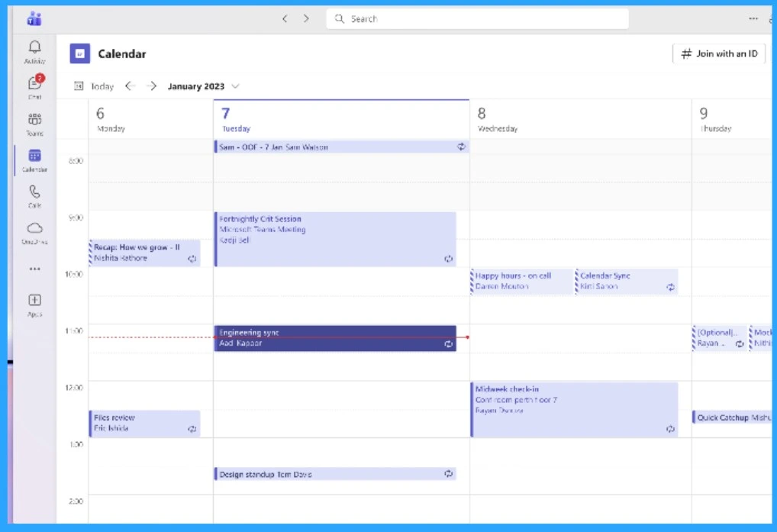Click the ellipsis for more sidebar apps
Viewport: 777px width, 532px height.
point(34,267)
